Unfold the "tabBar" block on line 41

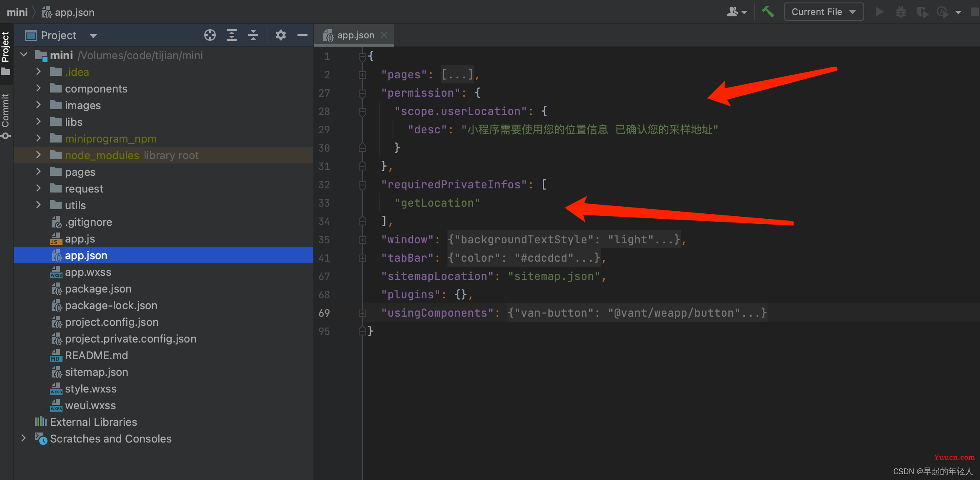(x=362, y=258)
